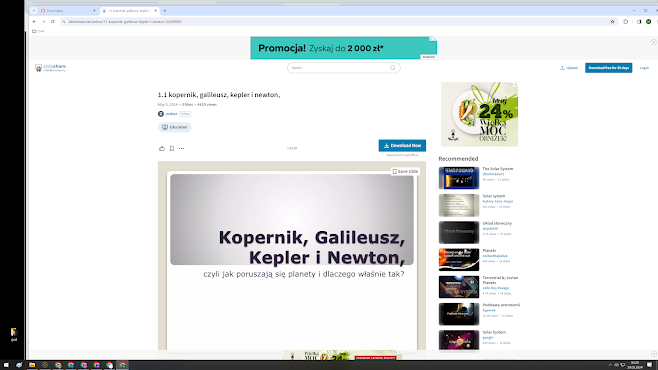Click the SlideShare logo
Image resolution: width=658 pixels, height=370 pixels.
[x=50, y=68]
